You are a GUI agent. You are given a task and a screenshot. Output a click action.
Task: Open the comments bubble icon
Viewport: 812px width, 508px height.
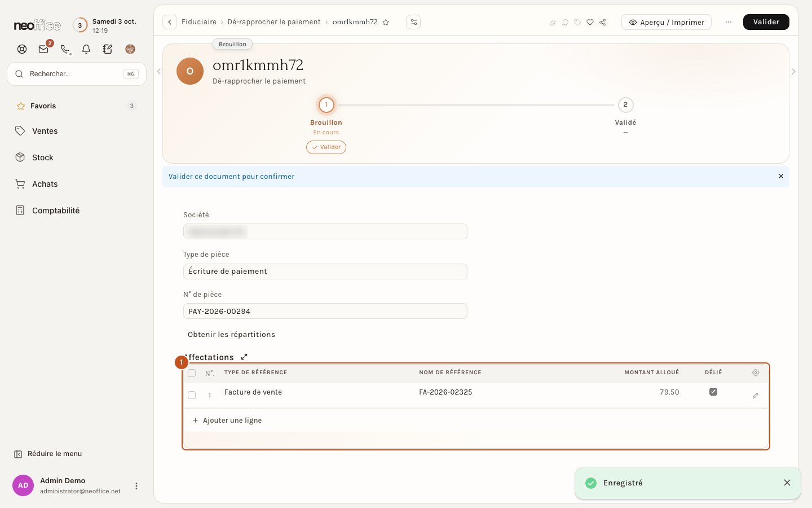point(565,23)
